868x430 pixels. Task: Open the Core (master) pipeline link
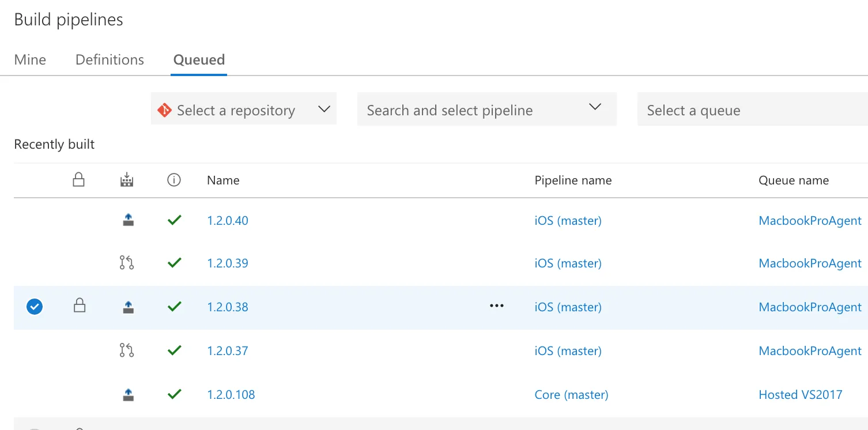[571, 395]
